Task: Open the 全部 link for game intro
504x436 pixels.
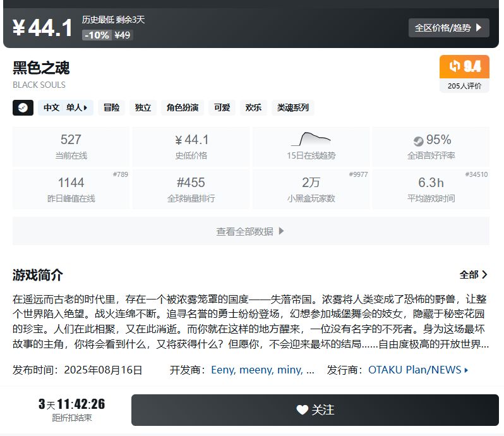Action: coord(474,275)
